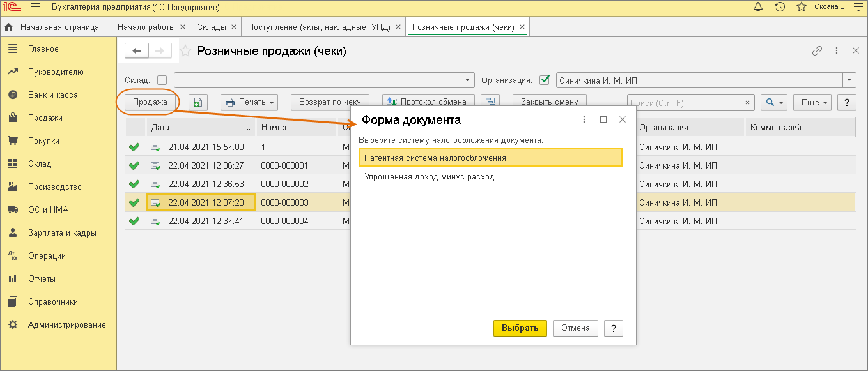Open Администрирование section in sidebar
This screenshot has width=868, height=371.
click(66, 325)
